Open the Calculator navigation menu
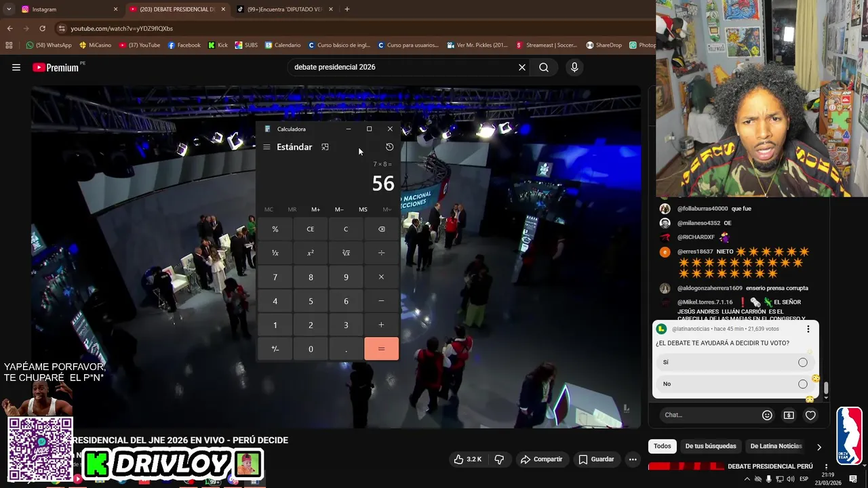868x488 pixels. tap(267, 147)
